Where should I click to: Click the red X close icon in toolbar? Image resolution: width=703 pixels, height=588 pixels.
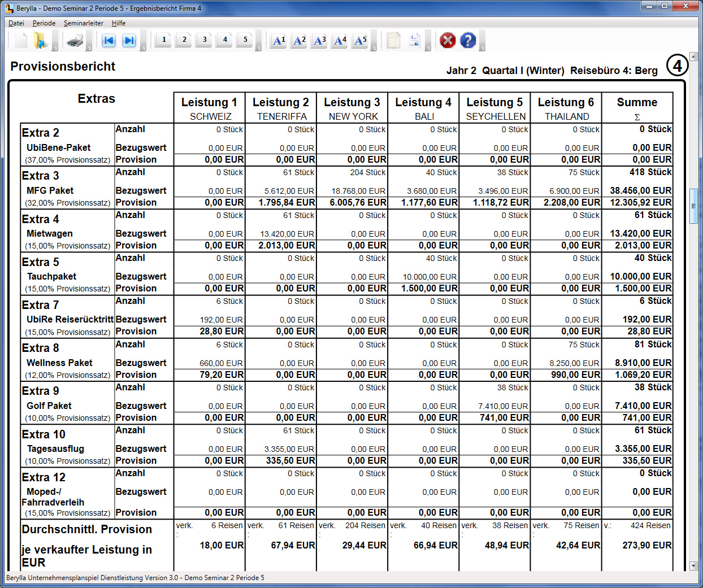point(448,41)
